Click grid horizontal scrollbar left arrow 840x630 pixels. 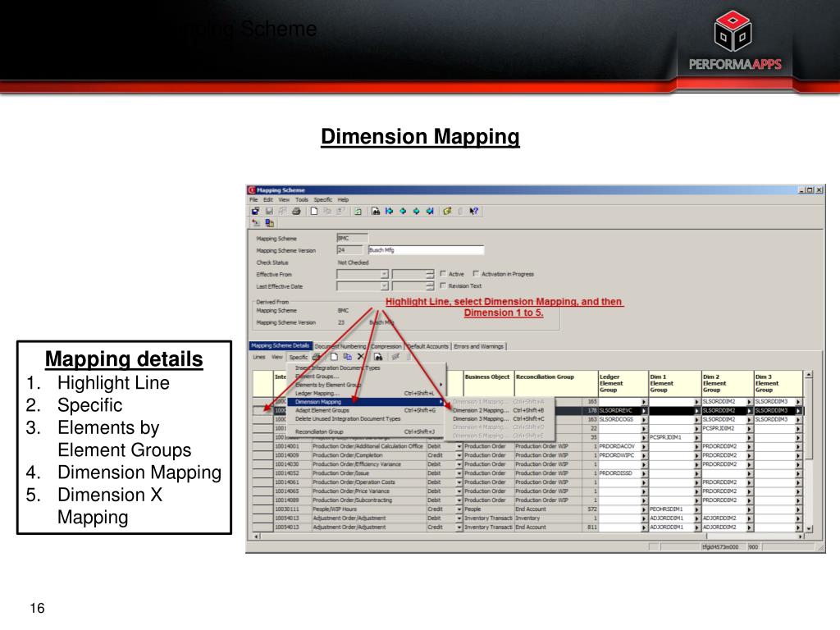point(256,536)
